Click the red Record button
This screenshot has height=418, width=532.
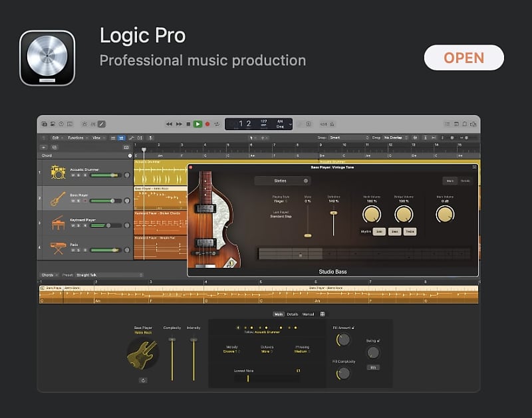pos(207,124)
